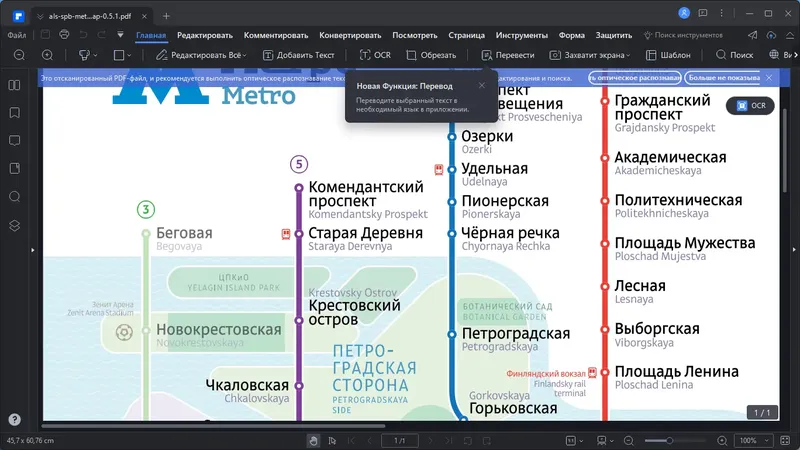Open a new tab with plus button

click(x=166, y=16)
